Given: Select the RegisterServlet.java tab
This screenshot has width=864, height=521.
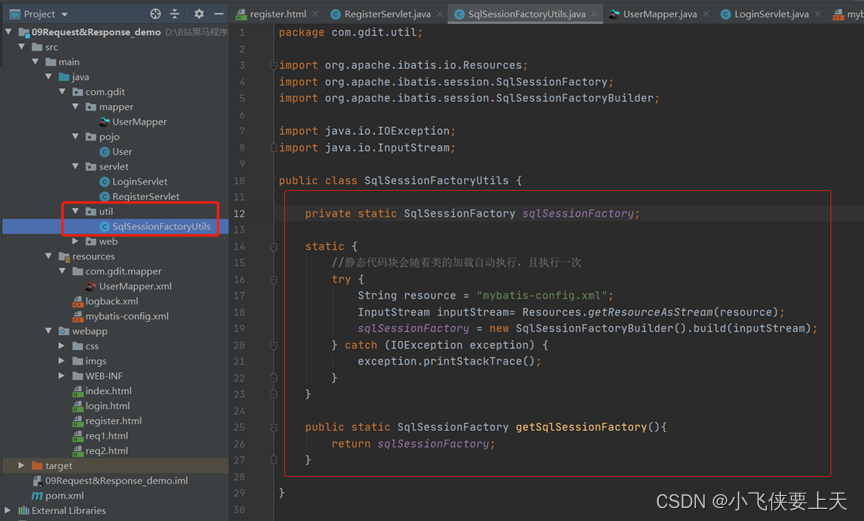Looking at the screenshot, I should [x=386, y=15].
